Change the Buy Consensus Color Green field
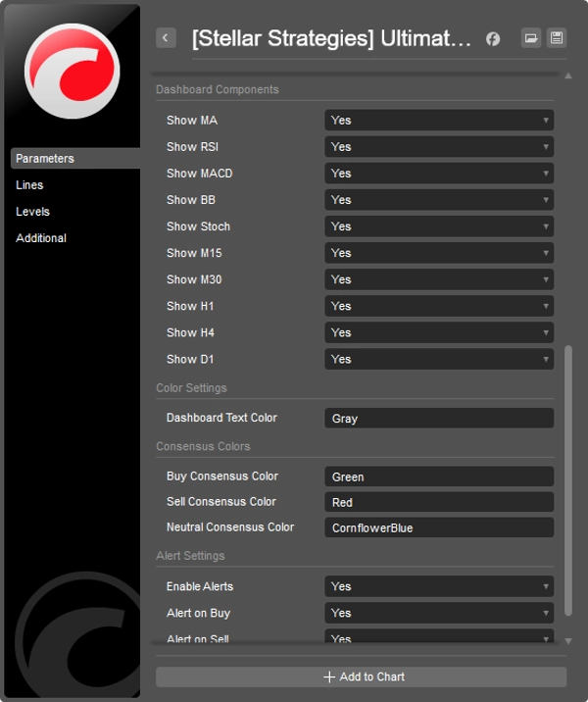The width and height of the screenshot is (588, 702). tap(438, 477)
